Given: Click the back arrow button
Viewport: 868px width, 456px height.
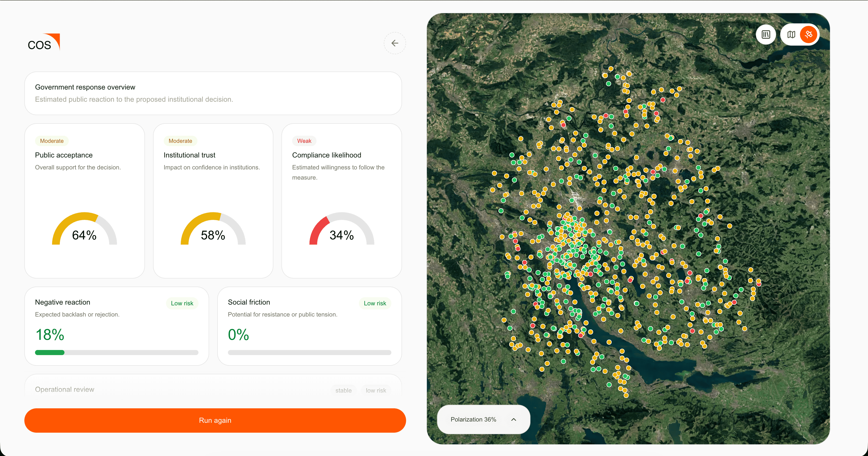Looking at the screenshot, I should click(x=395, y=43).
